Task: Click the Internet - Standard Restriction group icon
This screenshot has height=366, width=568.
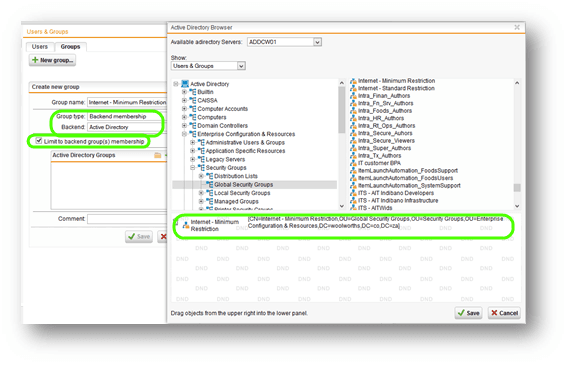Action: (x=353, y=88)
